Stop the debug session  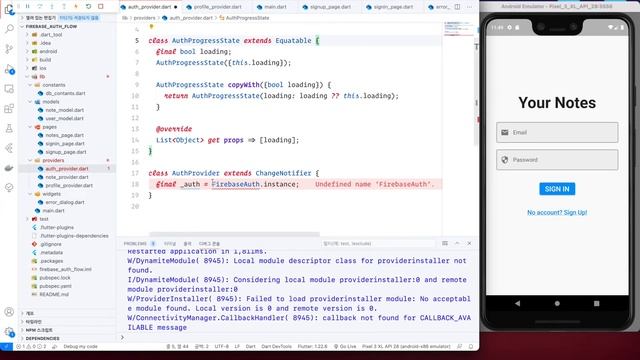pyautogui.click(x=100, y=7)
